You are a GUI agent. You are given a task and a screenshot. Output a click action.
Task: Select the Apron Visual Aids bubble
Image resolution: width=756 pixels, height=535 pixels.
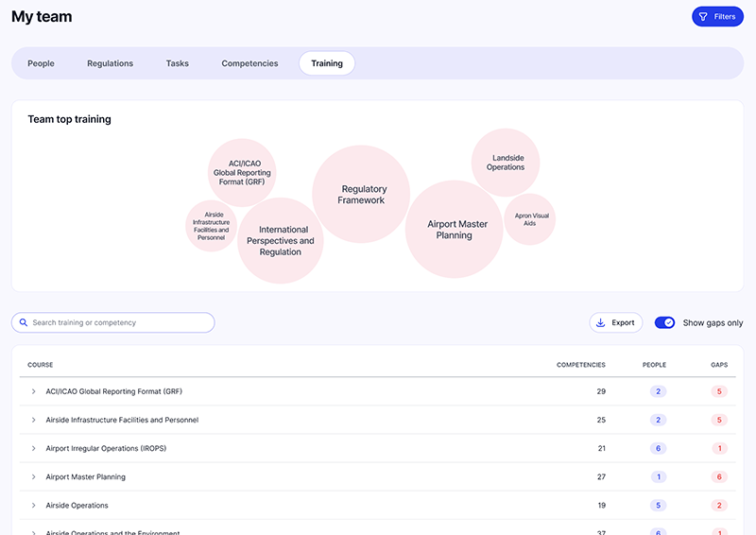click(530, 219)
